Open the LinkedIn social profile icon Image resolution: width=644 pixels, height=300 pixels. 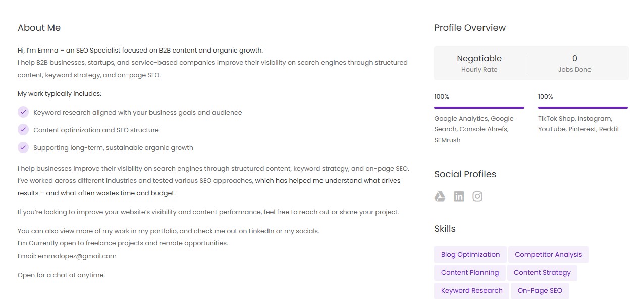(x=459, y=196)
